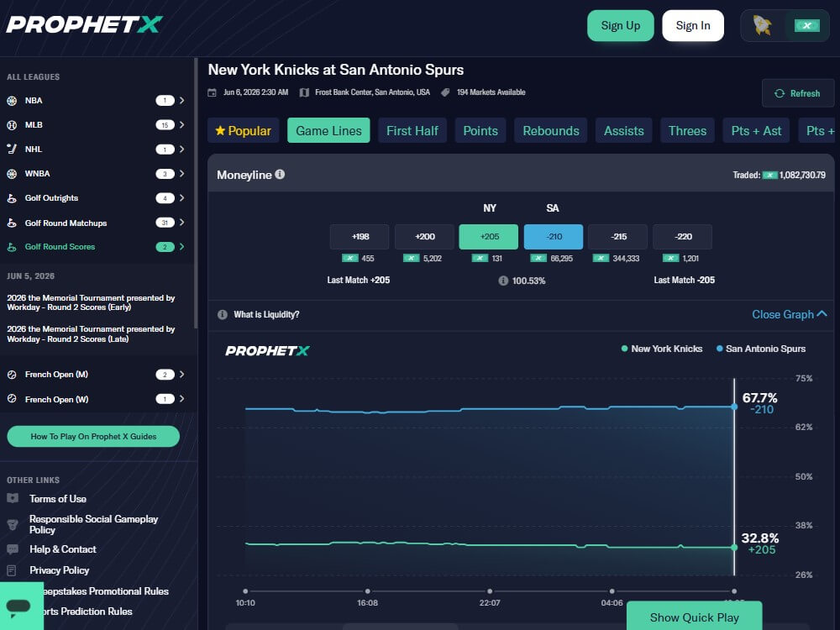This screenshot has width=840, height=630.
Task: Collapse the chart with Close Graph
Action: tap(789, 314)
